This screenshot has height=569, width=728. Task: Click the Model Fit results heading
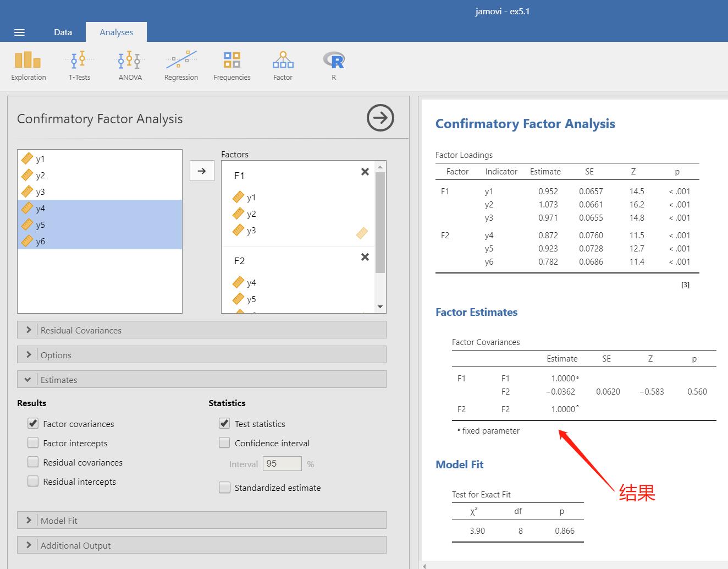coord(459,464)
